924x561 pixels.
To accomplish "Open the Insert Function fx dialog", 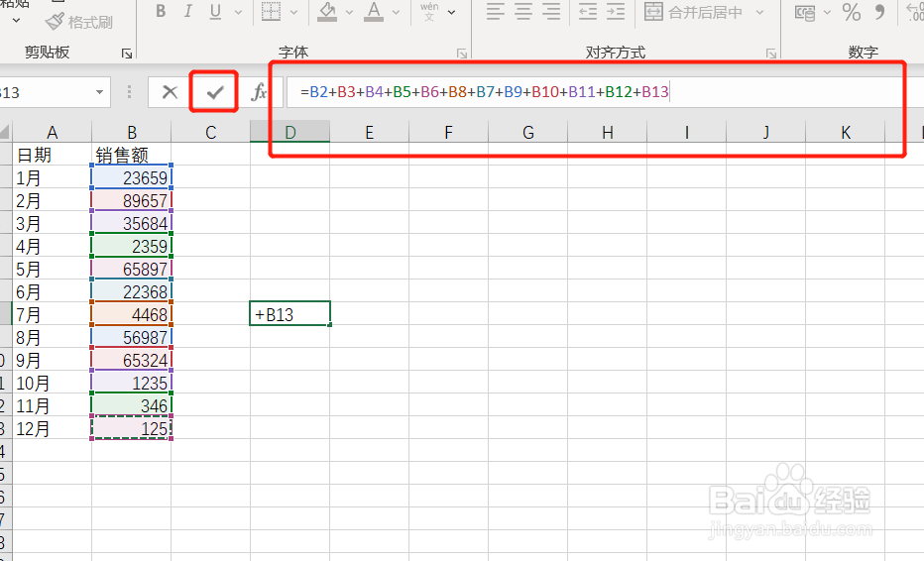I will [259, 92].
